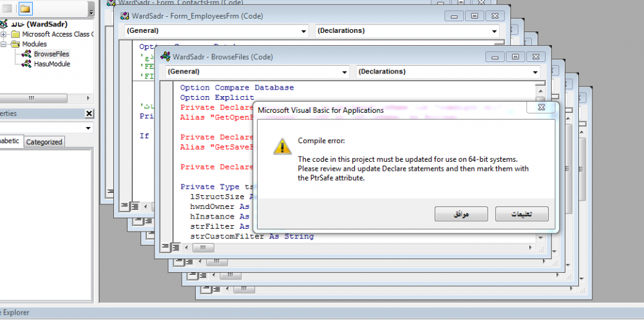The image size is (644, 323).
Task: Click the 'Option Explicit' code line
Action: pyautogui.click(x=217, y=97)
